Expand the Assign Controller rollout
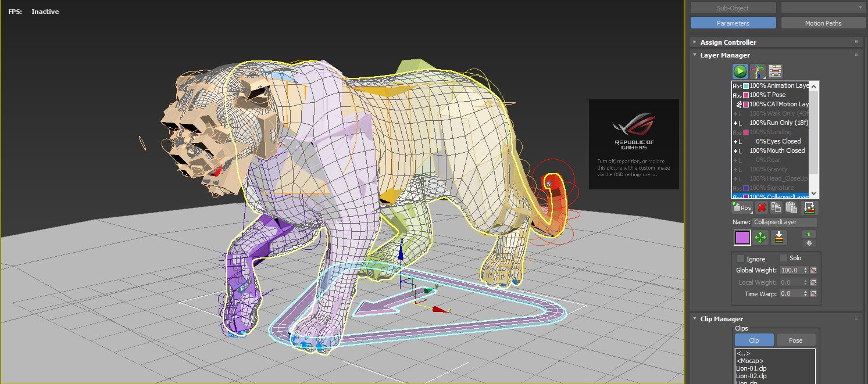 pos(694,42)
